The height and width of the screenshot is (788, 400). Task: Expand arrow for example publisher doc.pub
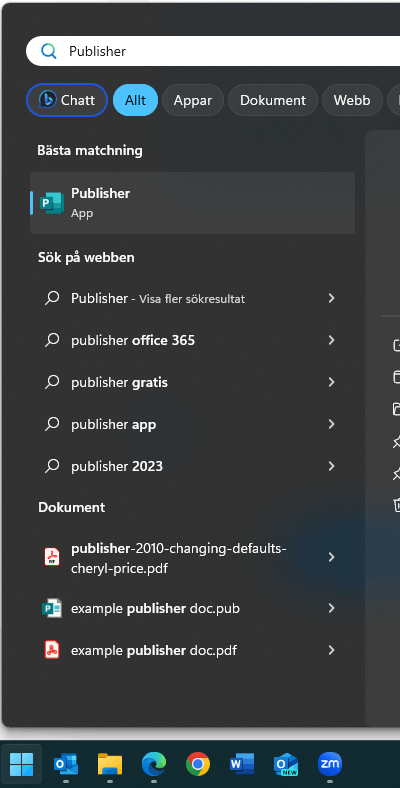click(332, 609)
